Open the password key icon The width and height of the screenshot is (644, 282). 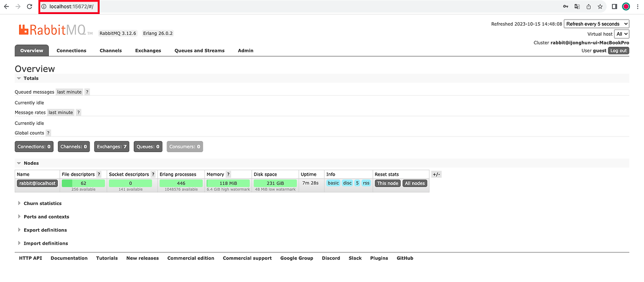[x=566, y=7]
